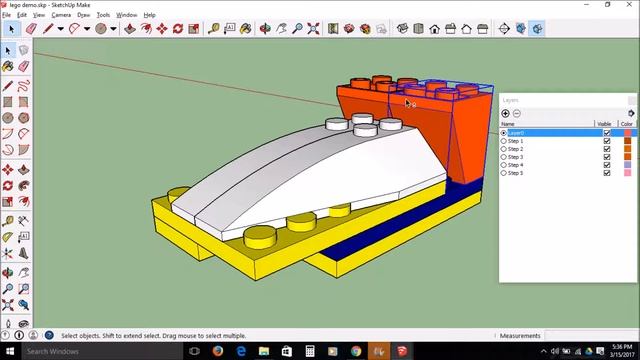This screenshot has height=360, width=640.
Task: Uncheck visibility for Step 5 layer
Action: tap(607, 173)
